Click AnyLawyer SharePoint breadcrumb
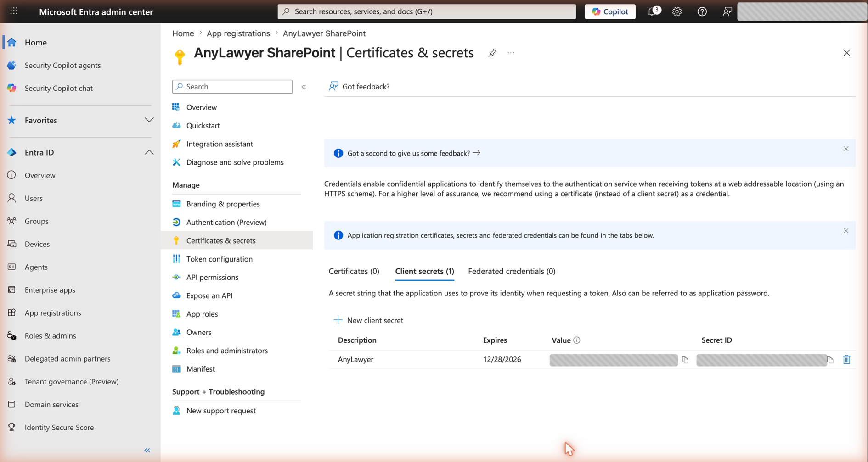 click(324, 33)
